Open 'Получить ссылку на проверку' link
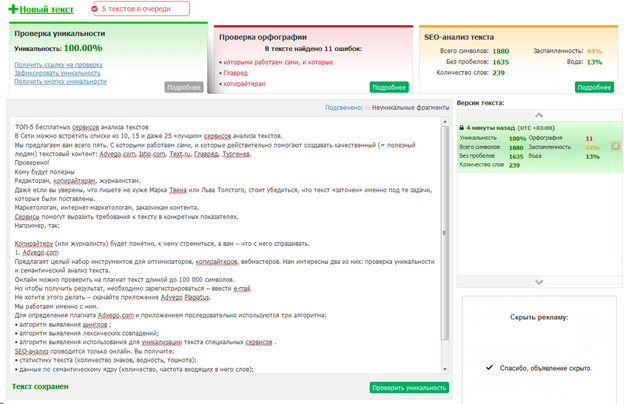 pos(58,64)
